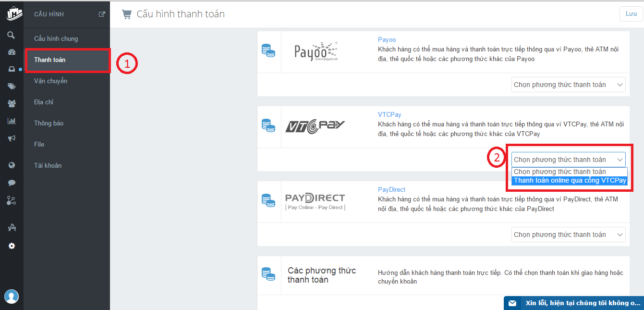The height and width of the screenshot is (310, 644).
Task: Click external link icon beside CẤU HÌNH
Action: (x=102, y=14)
